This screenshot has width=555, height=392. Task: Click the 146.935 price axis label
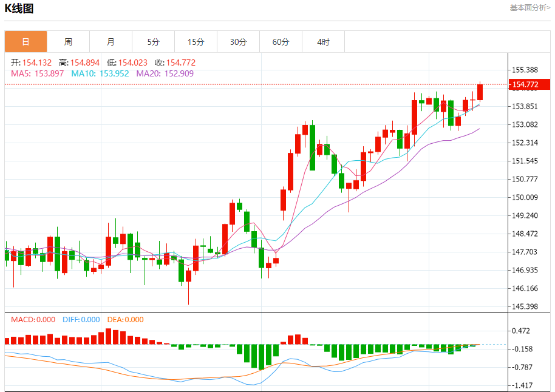click(x=525, y=270)
